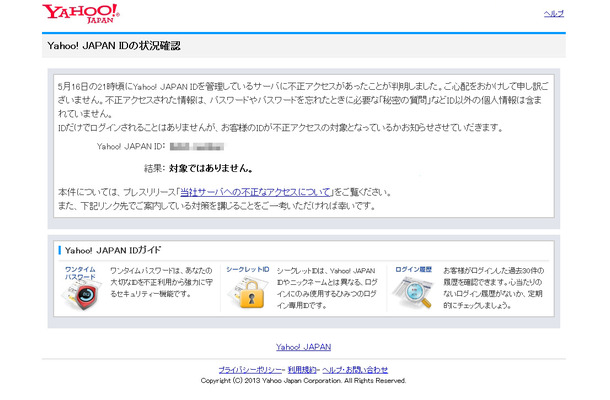Open the プライバシーポリシー link
The width and height of the screenshot is (610, 400).
coord(250,370)
